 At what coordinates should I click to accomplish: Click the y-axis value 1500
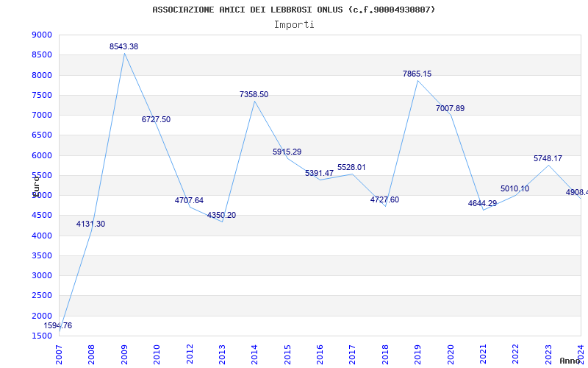[42, 336]
